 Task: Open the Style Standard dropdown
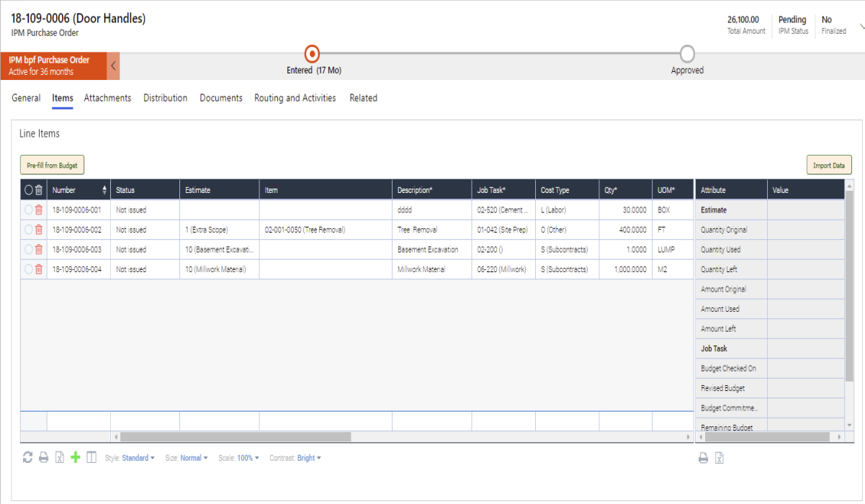point(137,457)
